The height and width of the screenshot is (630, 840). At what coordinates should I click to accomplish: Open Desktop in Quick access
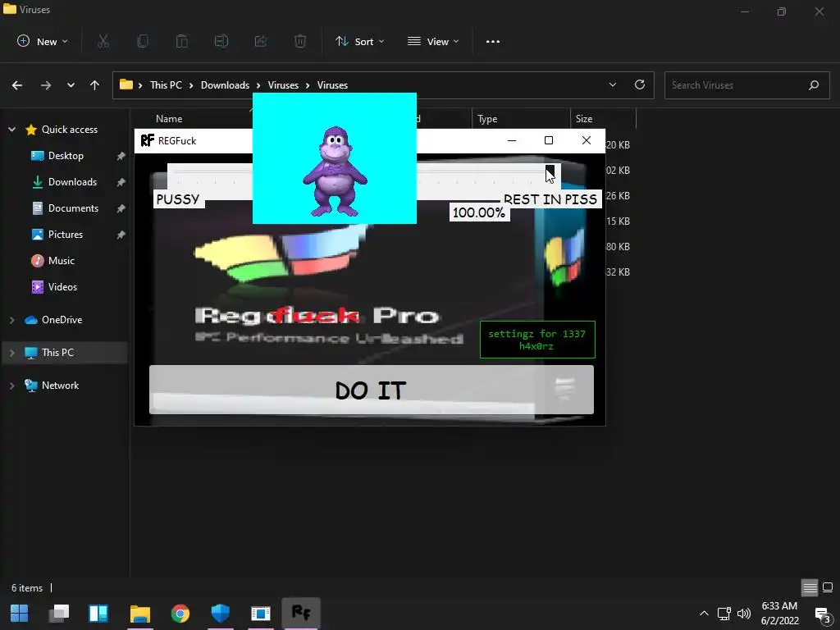coord(66,156)
